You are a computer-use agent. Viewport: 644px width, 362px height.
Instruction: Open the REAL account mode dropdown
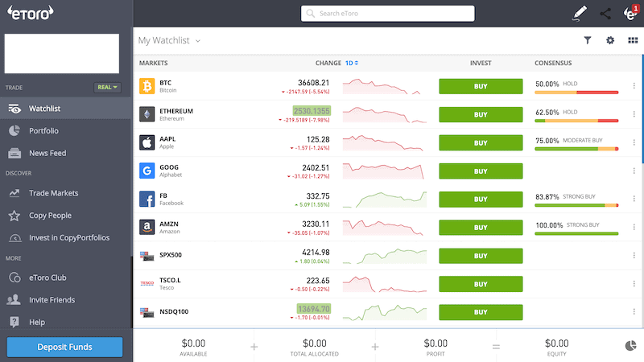coord(107,87)
